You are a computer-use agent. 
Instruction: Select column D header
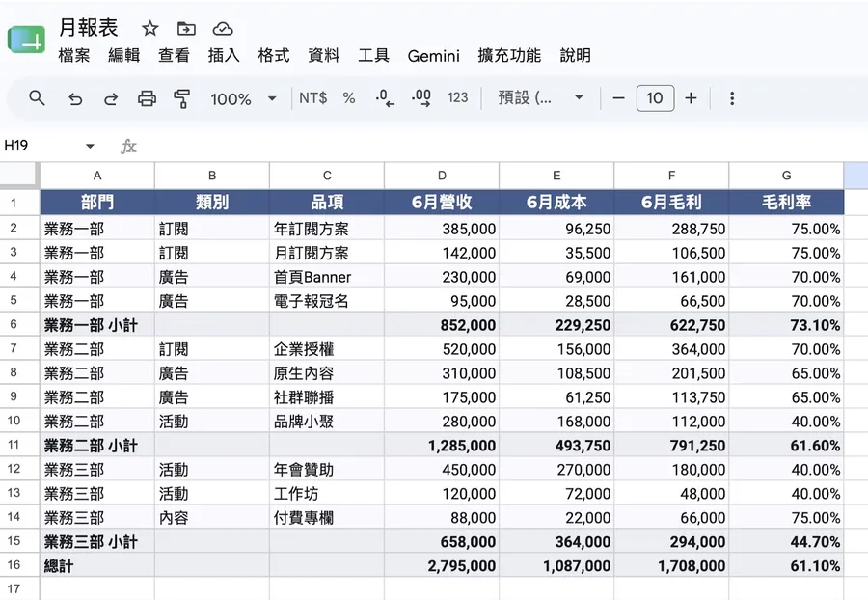point(442,176)
